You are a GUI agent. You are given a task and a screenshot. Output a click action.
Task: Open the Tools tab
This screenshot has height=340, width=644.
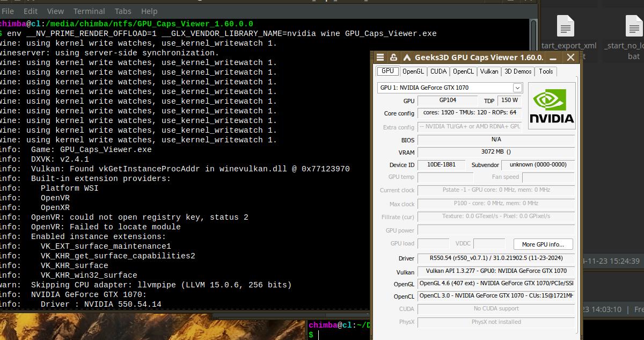point(546,71)
